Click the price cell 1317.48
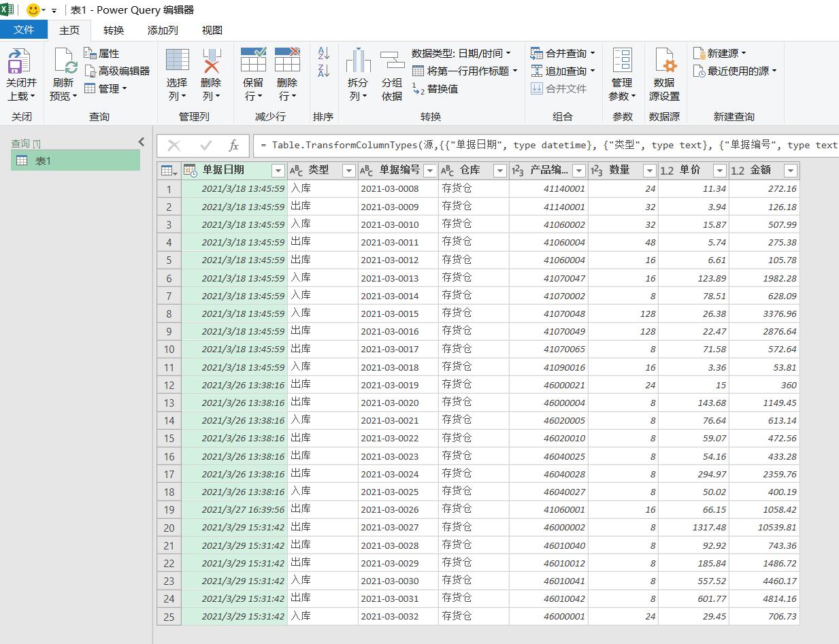839x644 pixels. point(693,527)
